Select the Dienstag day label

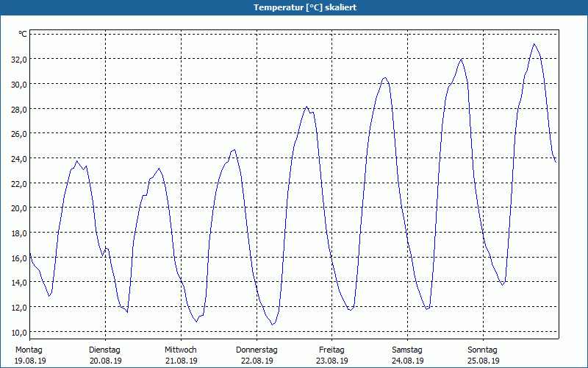pyautogui.click(x=104, y=350)
